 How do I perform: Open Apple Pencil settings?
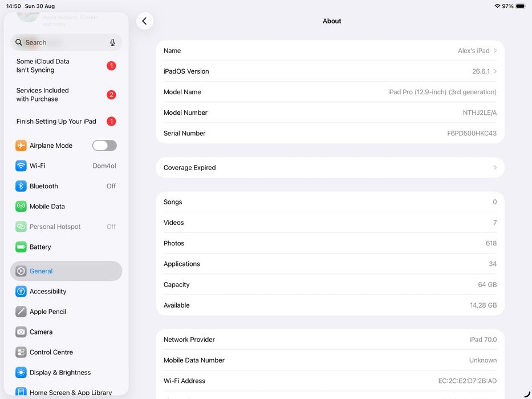(66, 312)
